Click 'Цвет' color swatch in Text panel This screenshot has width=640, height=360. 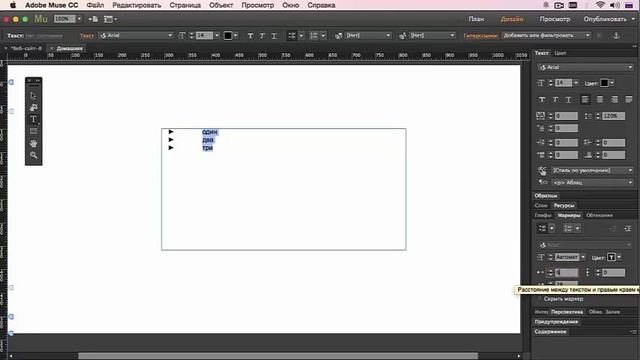click(x=604, y=83)
